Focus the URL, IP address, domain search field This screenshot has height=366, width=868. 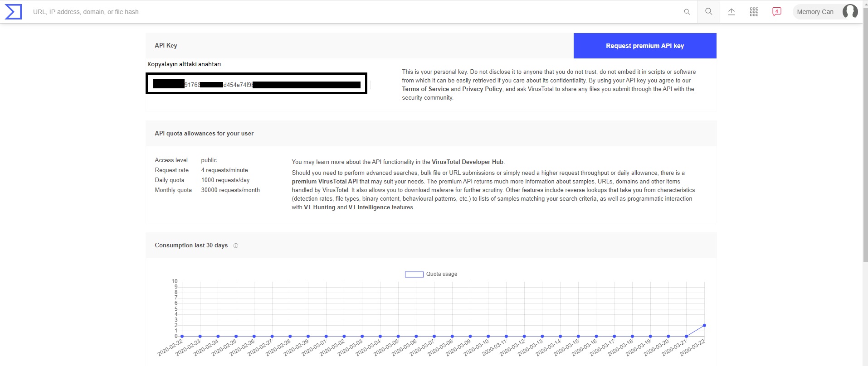coord(354,12)
